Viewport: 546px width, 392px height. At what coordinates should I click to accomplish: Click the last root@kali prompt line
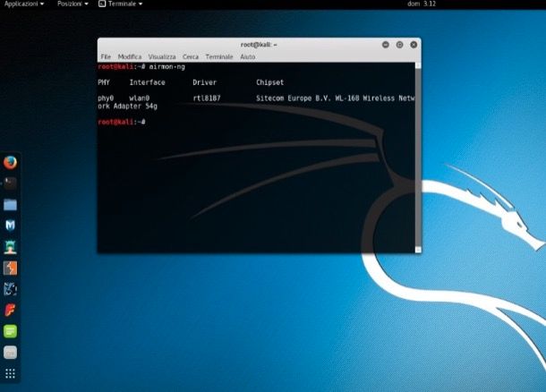[x=122, y=122]
